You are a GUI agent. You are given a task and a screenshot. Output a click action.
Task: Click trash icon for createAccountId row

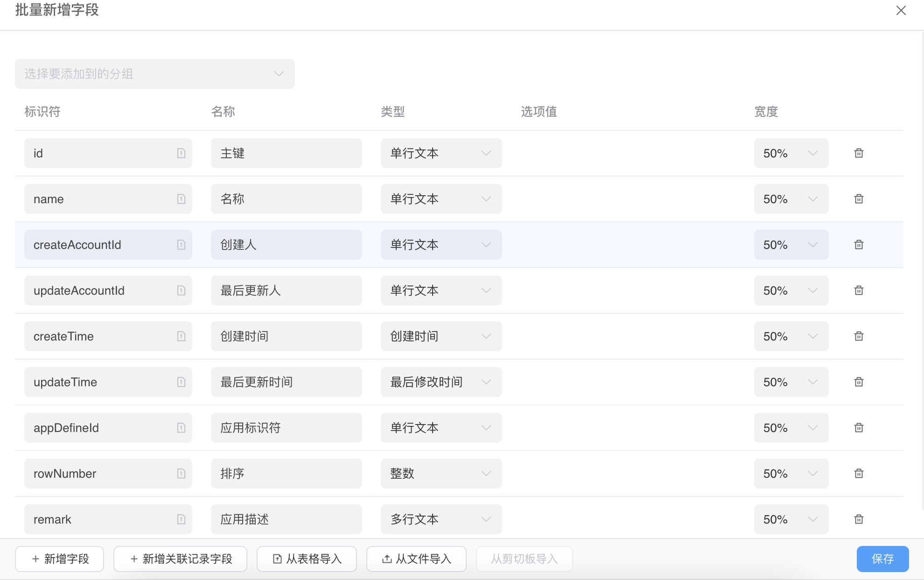(859, 245)
